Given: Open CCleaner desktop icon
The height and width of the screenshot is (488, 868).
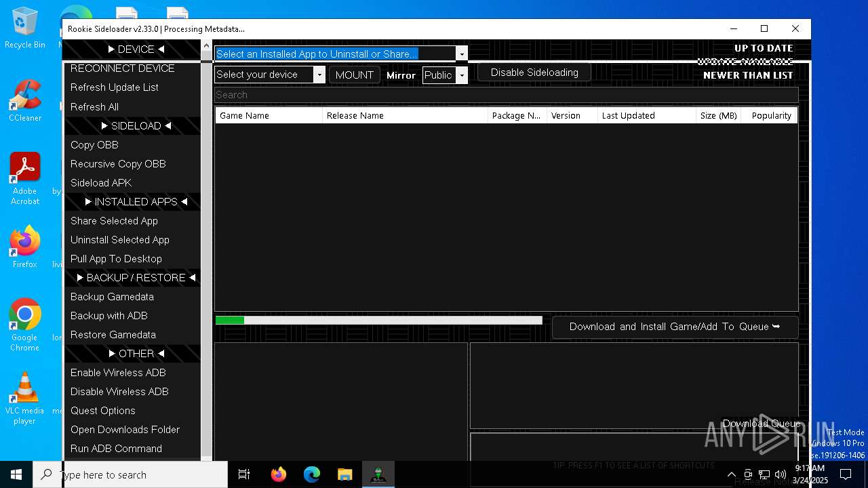Looking at the screenshot, I should click(24, 101).
